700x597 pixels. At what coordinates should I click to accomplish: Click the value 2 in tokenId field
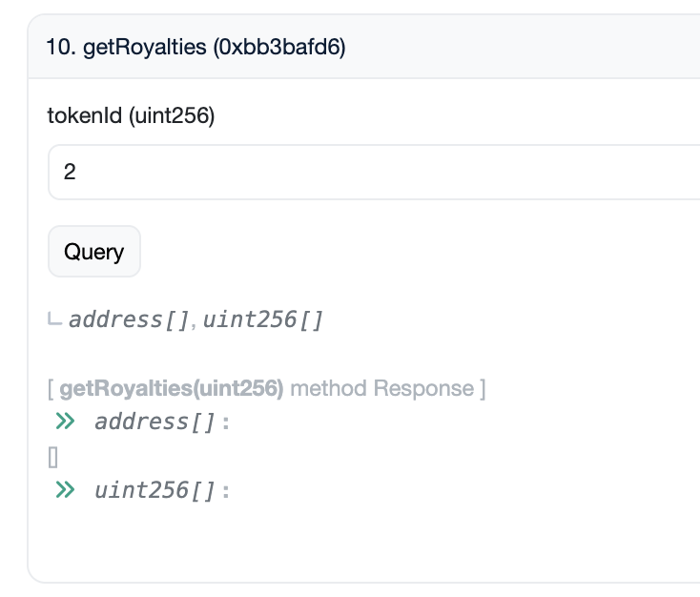coord(70,173)
